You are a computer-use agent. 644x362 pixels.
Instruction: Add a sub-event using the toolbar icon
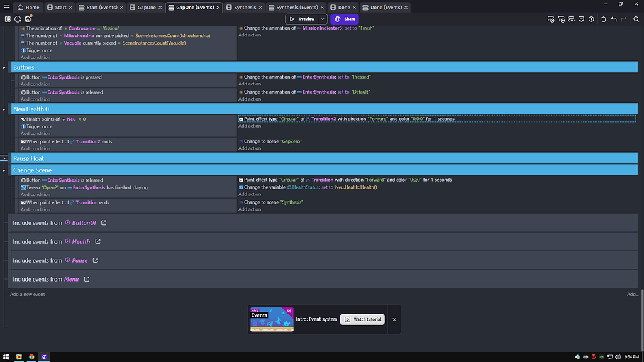[x=561, y=19]
